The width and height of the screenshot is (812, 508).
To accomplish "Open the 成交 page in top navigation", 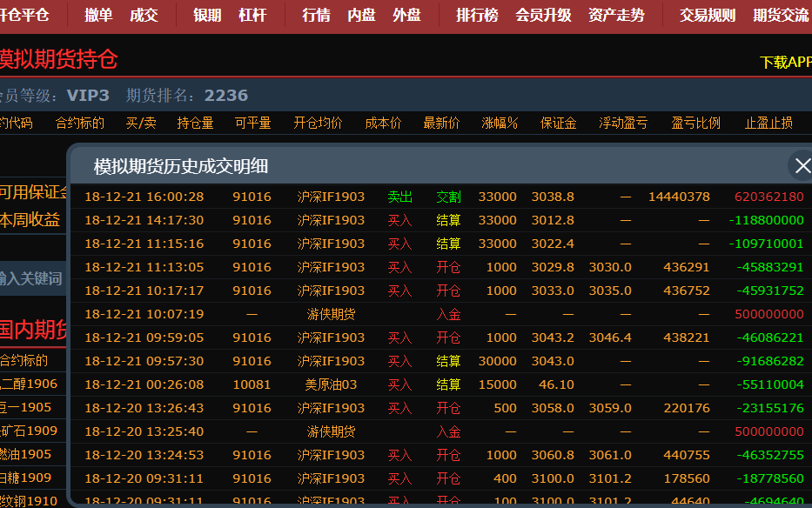I will click(144, 16).
